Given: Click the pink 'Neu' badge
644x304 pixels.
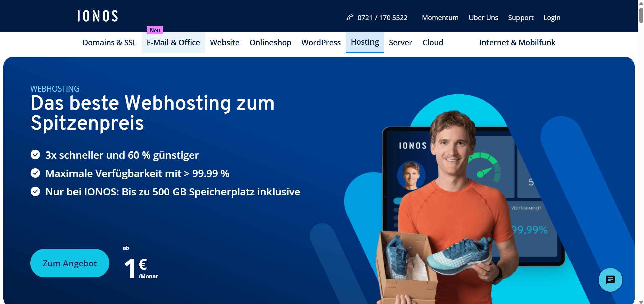Looking at the screenshot, I should point(155,30).
